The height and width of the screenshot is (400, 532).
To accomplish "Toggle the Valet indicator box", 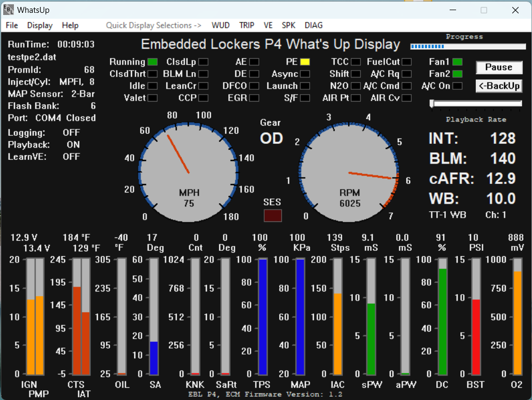I will (152, 98).
